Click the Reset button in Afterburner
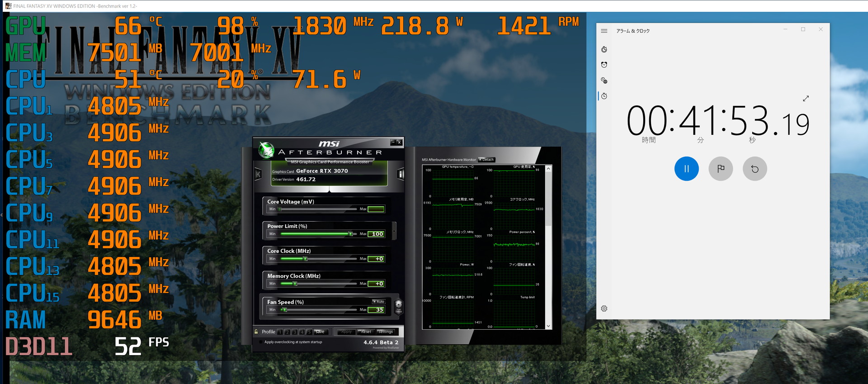This screenshot has height=384, width=868. pyautogui.click(x=366, y=332)
